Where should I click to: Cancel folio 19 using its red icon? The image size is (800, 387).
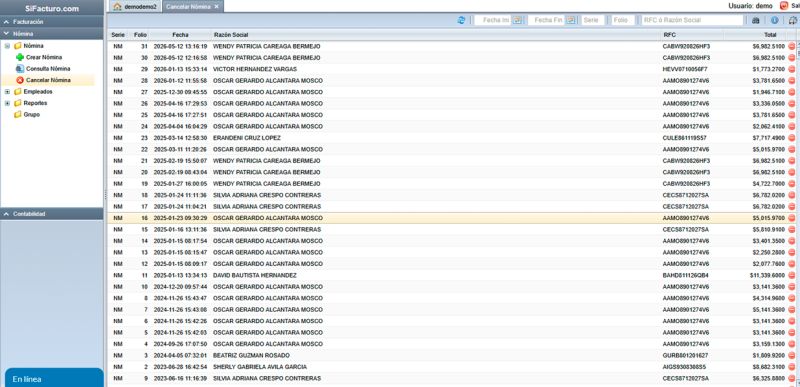point(791,183)
